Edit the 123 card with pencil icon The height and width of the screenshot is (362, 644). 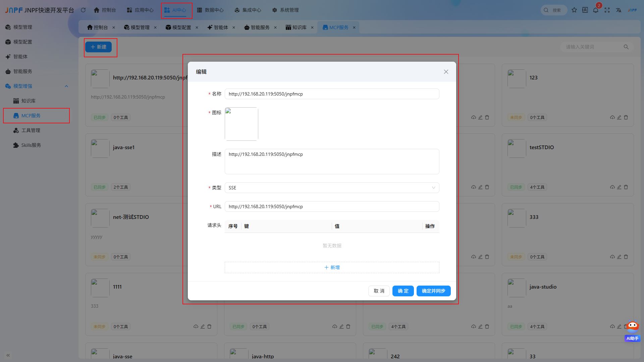[619, 117]
